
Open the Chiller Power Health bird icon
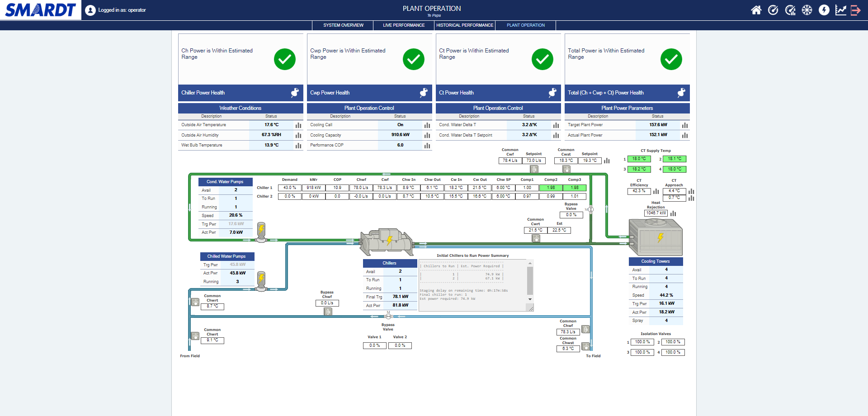pyautogui.click(x=295, y=93)
